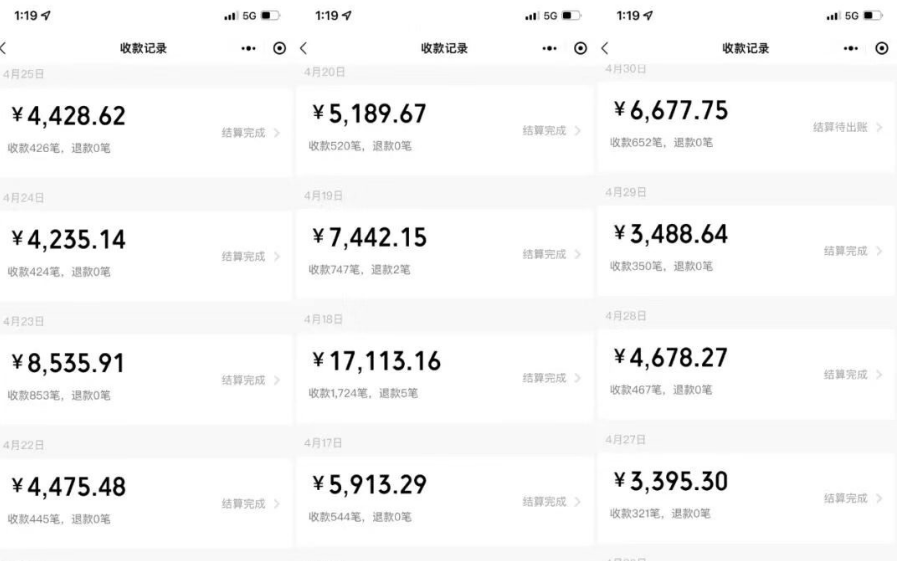This screenshot has height=561, width=902.
Task: Go back using the middle screen's back arrow
Action: coord(302,48)
